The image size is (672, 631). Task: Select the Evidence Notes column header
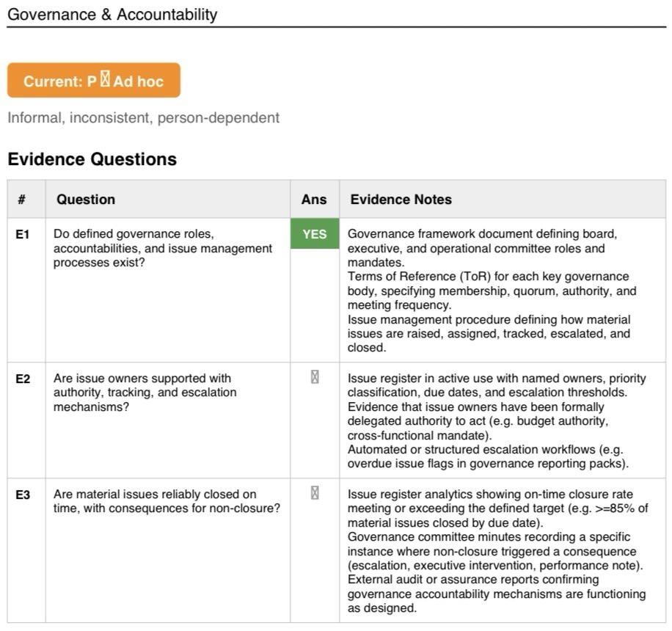401,200
